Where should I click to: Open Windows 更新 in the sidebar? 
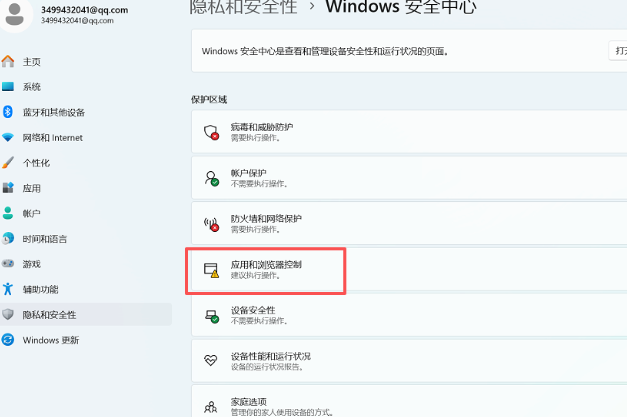pyautogui.click(x=51, y=340)
